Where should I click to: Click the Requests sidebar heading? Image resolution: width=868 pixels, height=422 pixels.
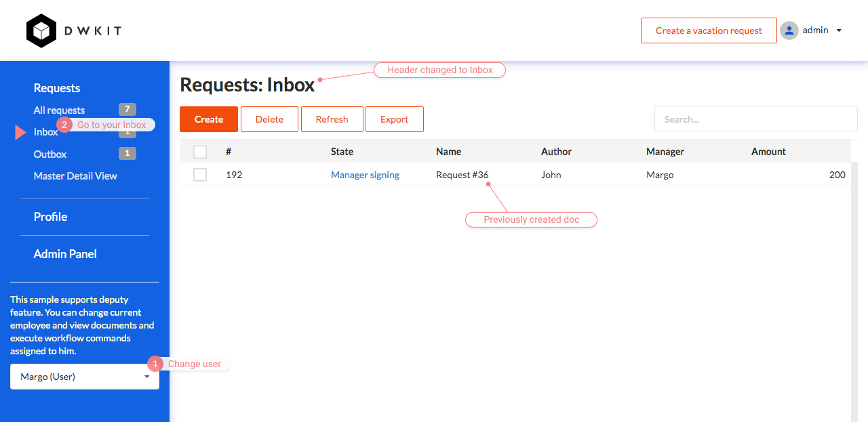(x=57, y=88)
